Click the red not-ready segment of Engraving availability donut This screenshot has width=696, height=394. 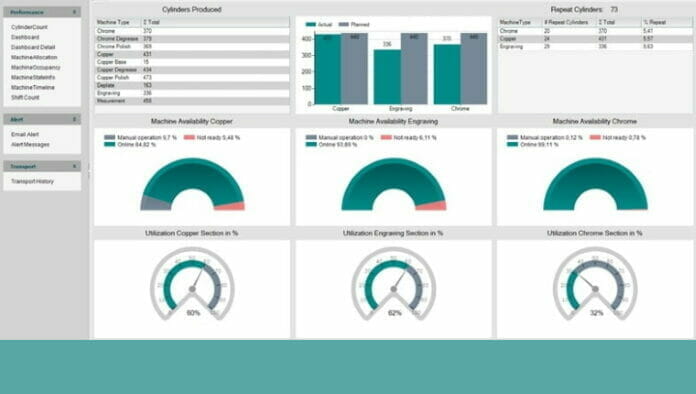tap(431, 205)
